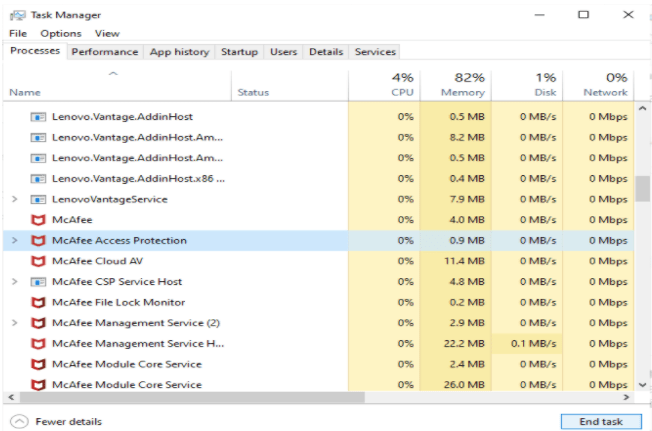
Task: Select the McAfee Cloud AV process name
Action: [x=97, y=261]
